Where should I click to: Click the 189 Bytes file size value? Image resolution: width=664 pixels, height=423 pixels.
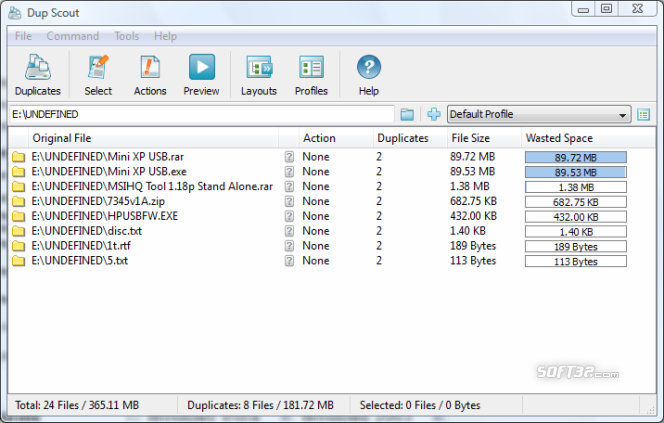tap(473, 246)
